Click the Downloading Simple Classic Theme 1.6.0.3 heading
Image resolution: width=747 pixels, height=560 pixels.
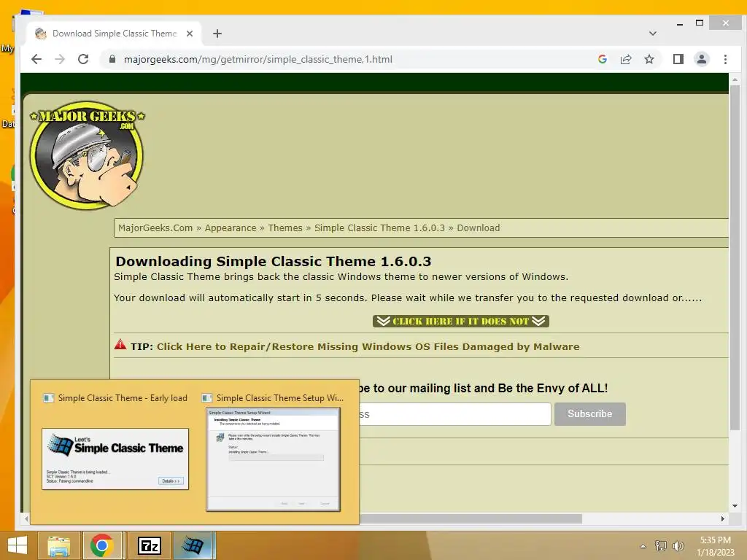274,262
